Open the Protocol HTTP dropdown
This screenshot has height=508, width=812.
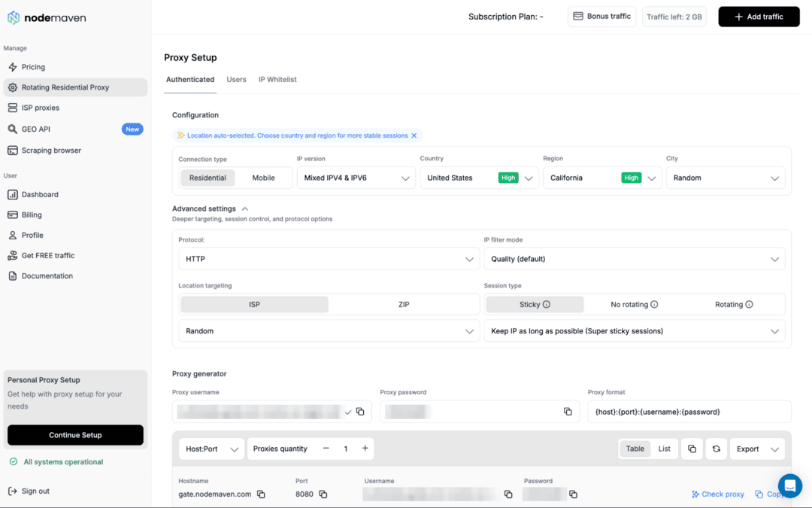(329, 259)
